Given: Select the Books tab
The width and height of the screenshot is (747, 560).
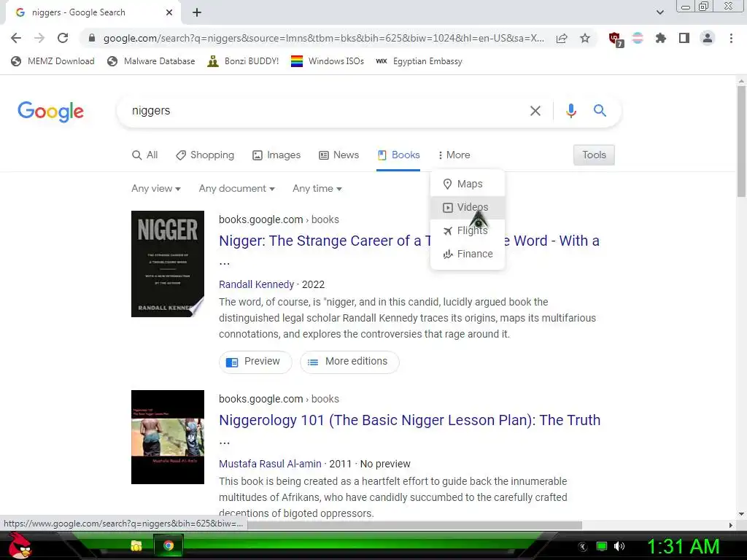Looking at the screenshot, I should 398,155.
